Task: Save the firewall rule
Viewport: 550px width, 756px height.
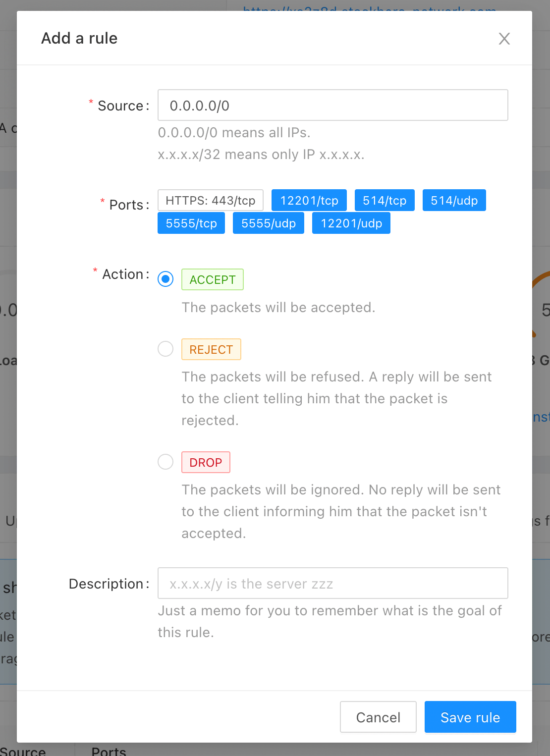Action: point(470,717)
